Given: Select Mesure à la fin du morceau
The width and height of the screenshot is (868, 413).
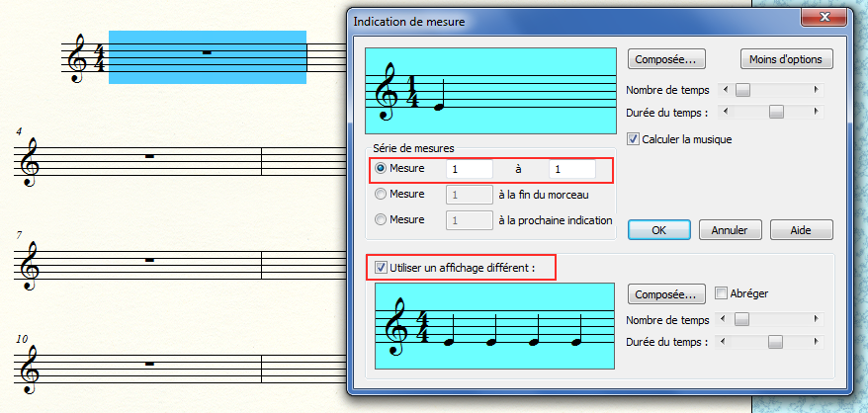Looking at the screenshot, I should [381, 195].
